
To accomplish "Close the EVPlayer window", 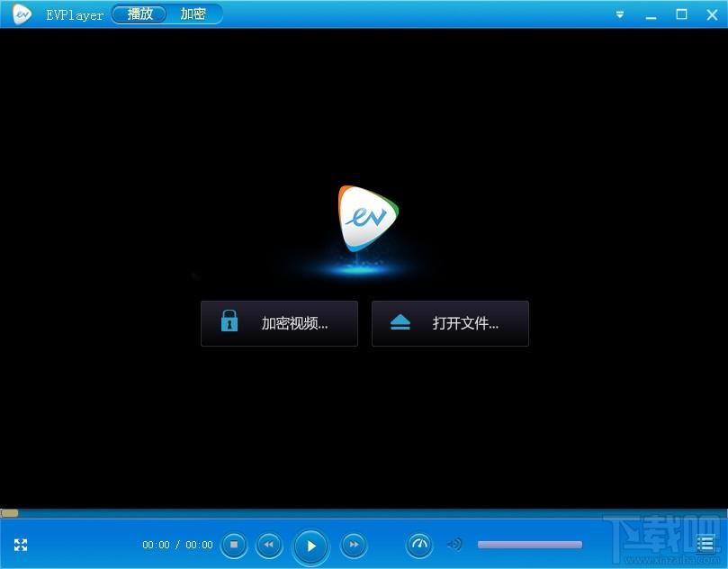I will pyautogui.click(x=712, y=15).
